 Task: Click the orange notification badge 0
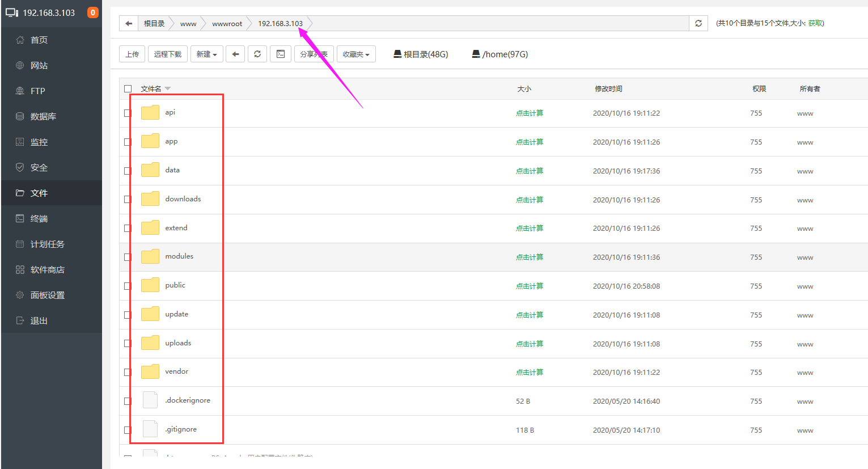pyautogui.click(x=93, y=12)
